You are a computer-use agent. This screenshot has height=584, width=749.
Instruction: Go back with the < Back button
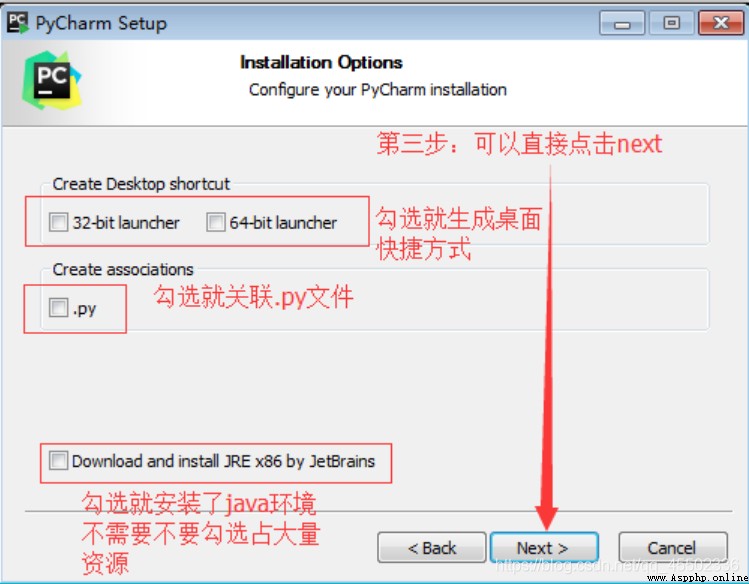coord(432,548)
